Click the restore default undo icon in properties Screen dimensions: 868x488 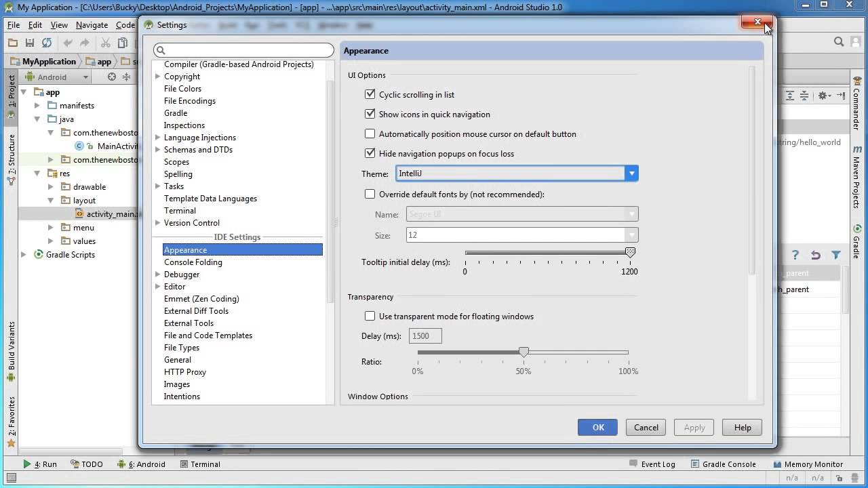[x=816, y=255]
